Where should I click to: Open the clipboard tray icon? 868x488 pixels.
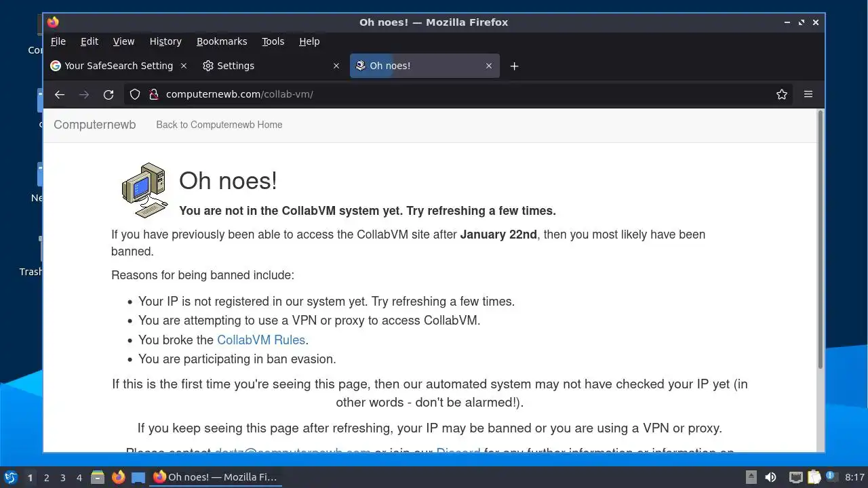[814, 477]
